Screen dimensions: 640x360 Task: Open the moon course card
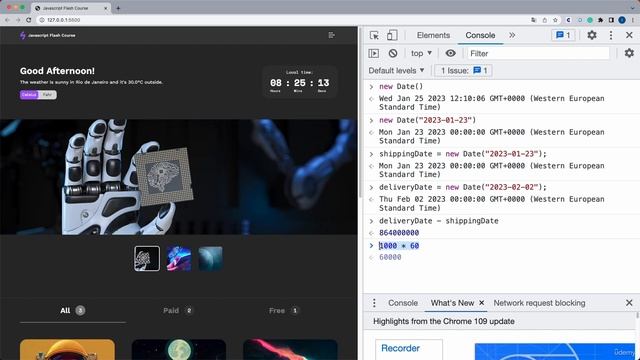coord(179,349)
